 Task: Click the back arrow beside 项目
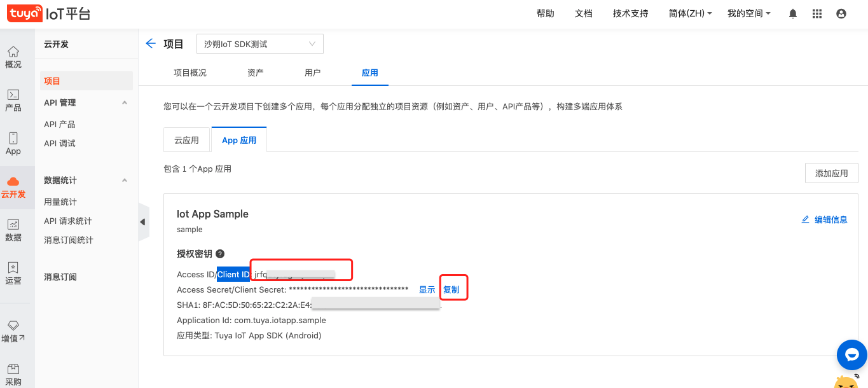tap(151, 44)
